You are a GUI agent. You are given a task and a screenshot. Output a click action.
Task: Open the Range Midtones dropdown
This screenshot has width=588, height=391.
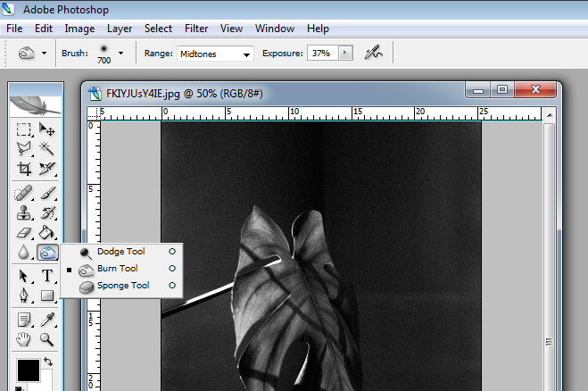point(215,54)
